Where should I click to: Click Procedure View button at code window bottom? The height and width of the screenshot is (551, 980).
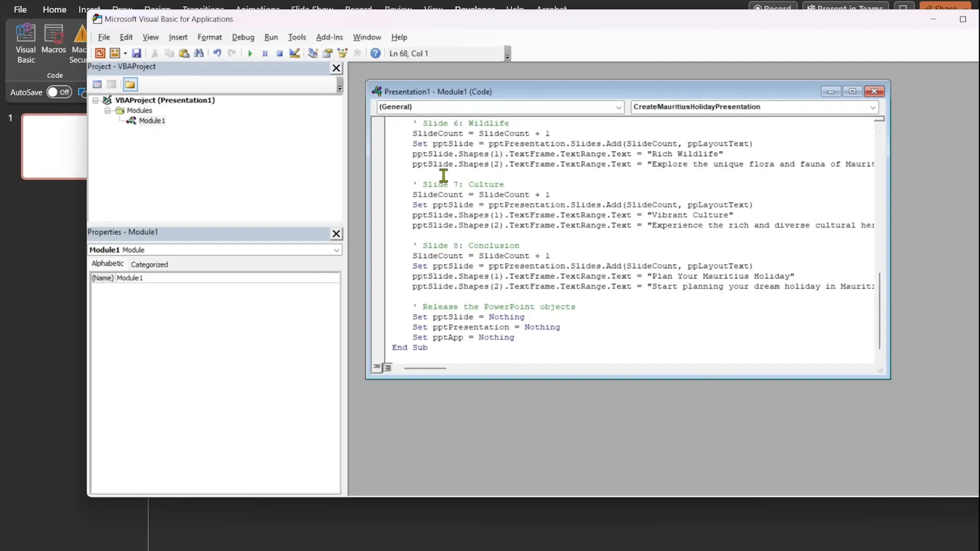point(377,367)
